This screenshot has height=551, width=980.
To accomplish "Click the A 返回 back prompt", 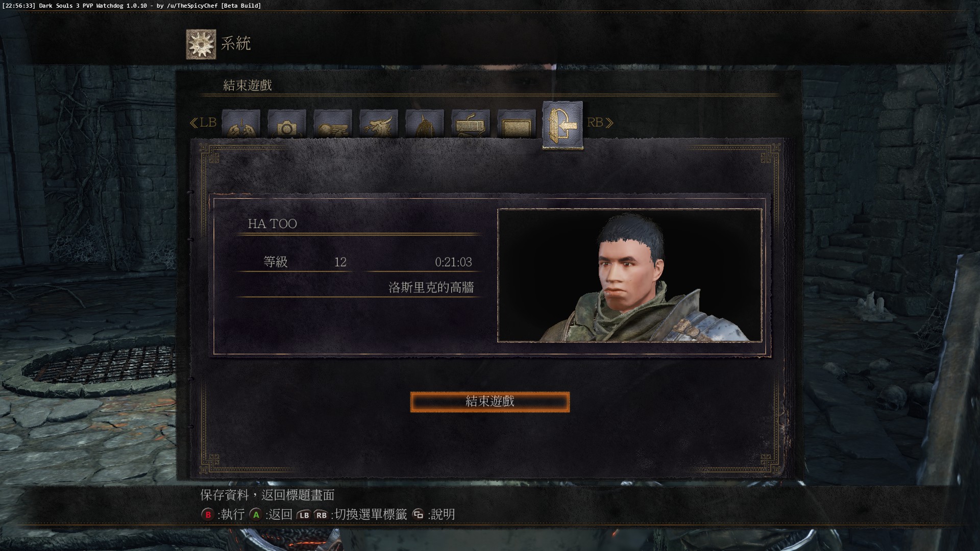I will coord(271,514).
